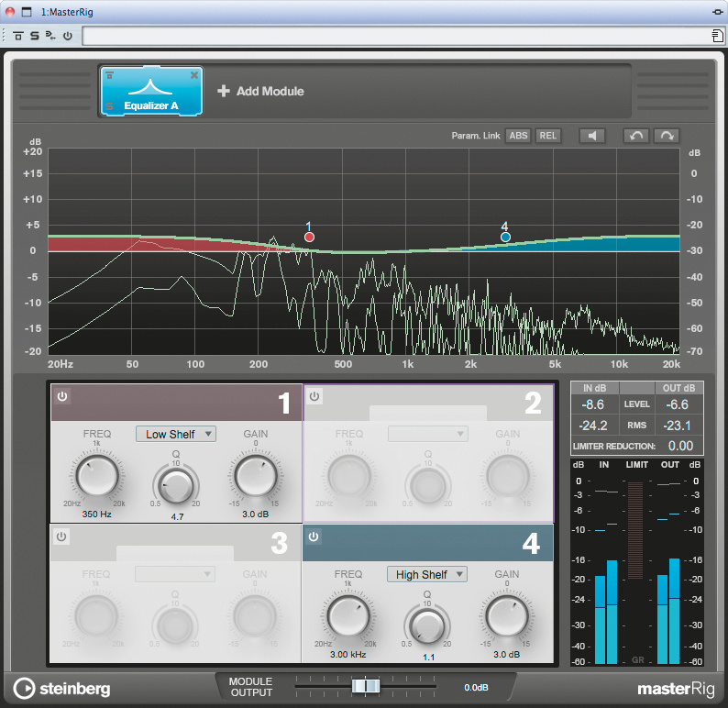Select REL parameter link mode
Screen dimensions: 728x708
[548, 136]
